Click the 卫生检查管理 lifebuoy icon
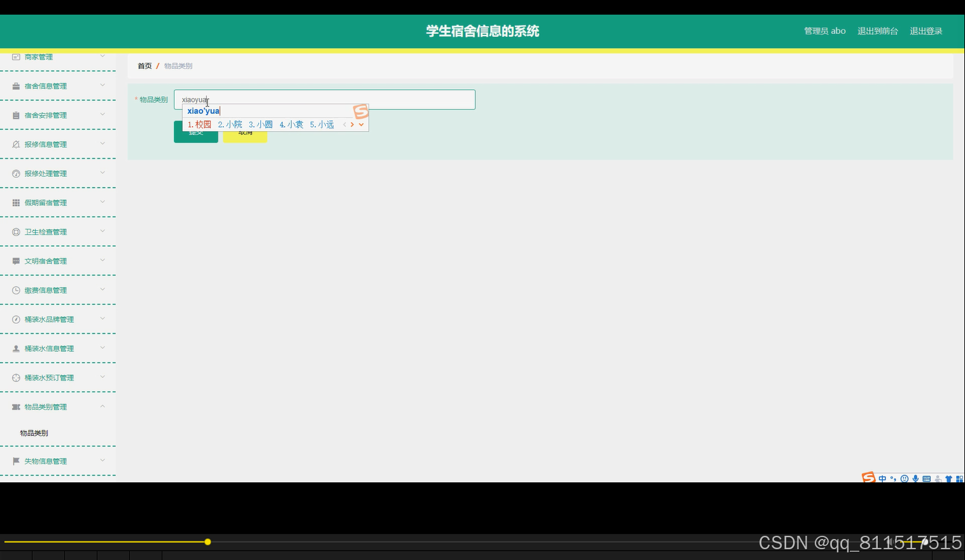This screenshot has height=560, width=965. pos(16,232)
